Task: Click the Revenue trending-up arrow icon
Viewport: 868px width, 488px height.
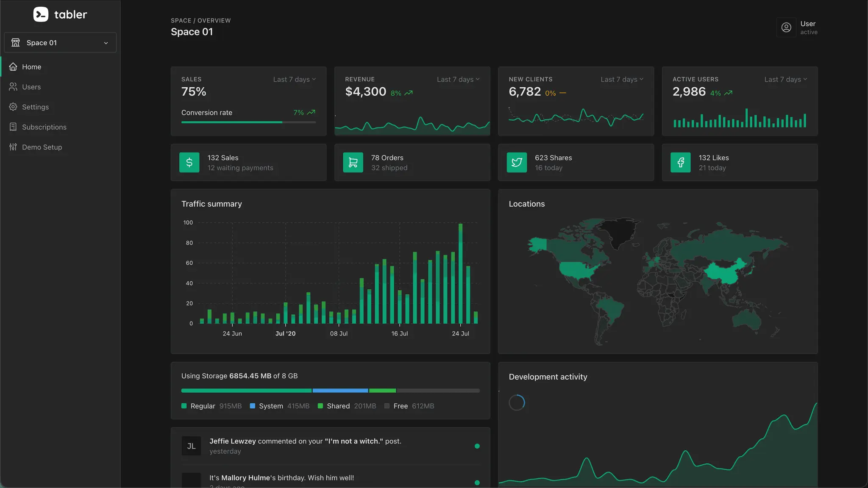Action: coord(409,93)
